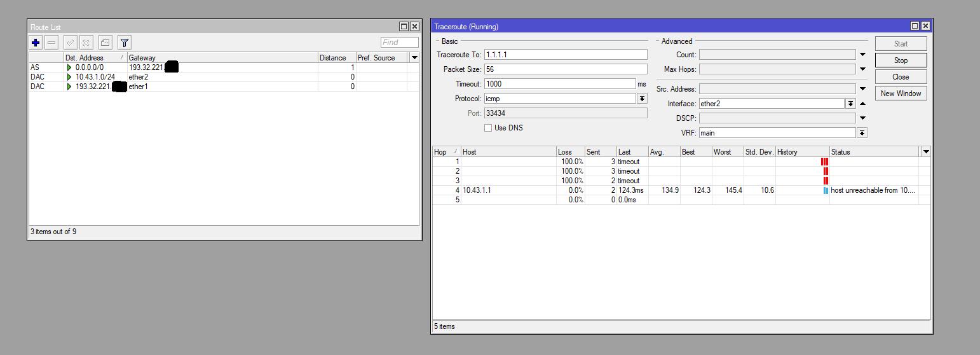Close the Route List window
The width and height of the screenshot is (980, 355).
pyautogui.click(x=414, y=26)
